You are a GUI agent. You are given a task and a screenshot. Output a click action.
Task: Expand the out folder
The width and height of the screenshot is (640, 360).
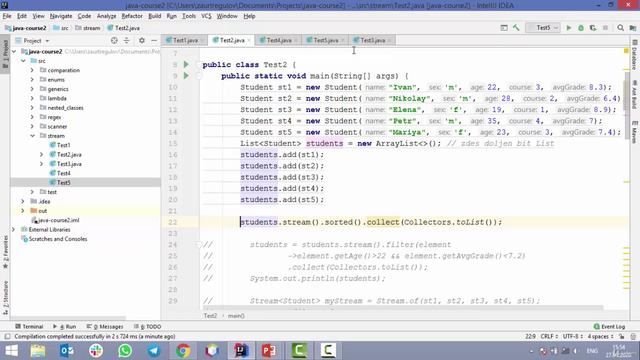click(23, 211)
